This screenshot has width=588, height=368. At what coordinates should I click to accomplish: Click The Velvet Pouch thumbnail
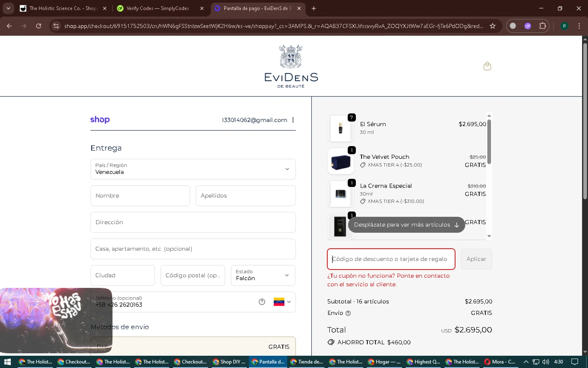[x=340, y=161]
